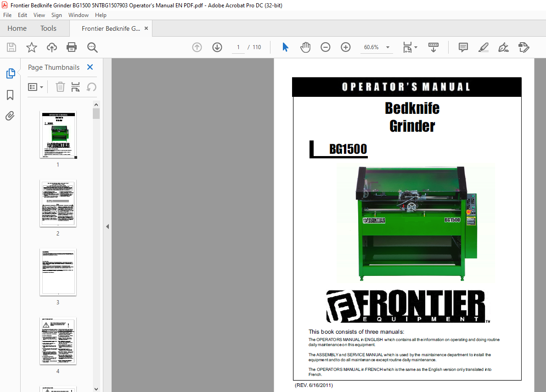Click the Save file icon

coord(11,47)
